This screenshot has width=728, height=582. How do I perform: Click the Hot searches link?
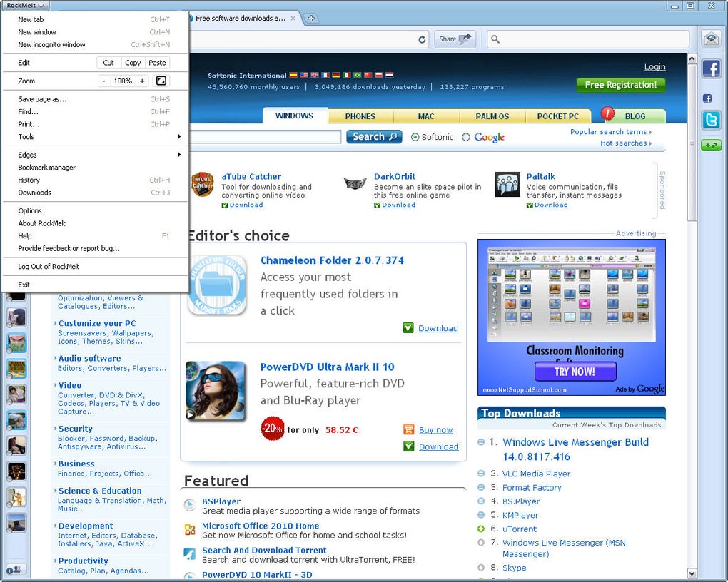tap(625, 143)
